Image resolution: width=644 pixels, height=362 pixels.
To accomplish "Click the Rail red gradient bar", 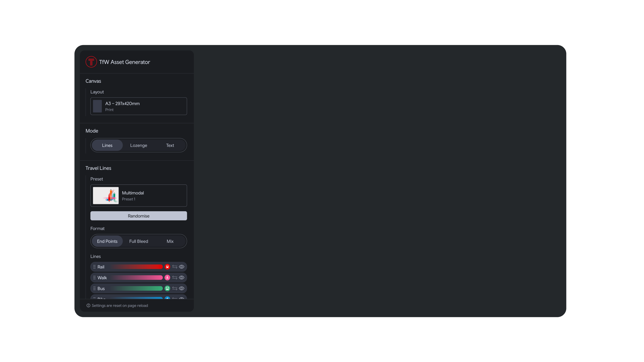I will [136, 267].
